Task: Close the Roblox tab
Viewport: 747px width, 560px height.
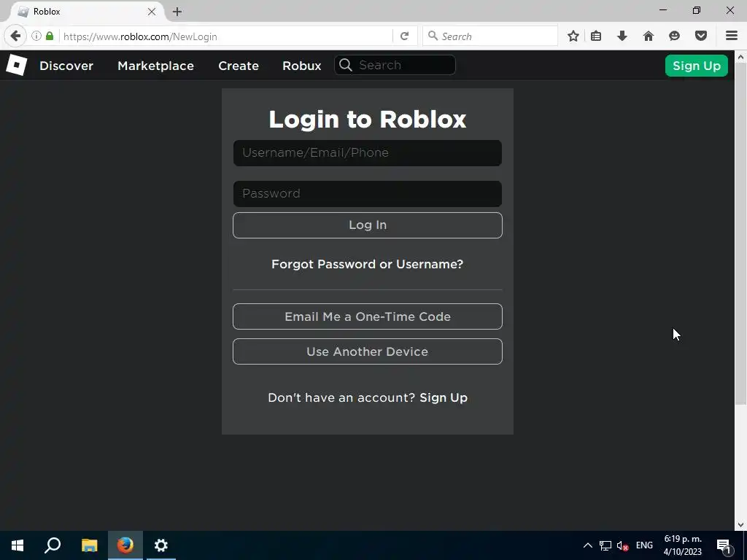Action: click(152, 12)
